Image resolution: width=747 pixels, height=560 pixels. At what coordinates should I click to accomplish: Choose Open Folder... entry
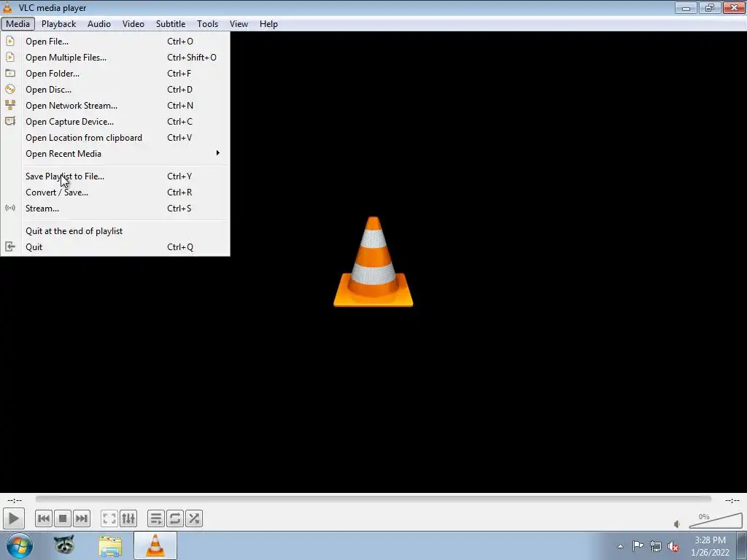point(115,74)
